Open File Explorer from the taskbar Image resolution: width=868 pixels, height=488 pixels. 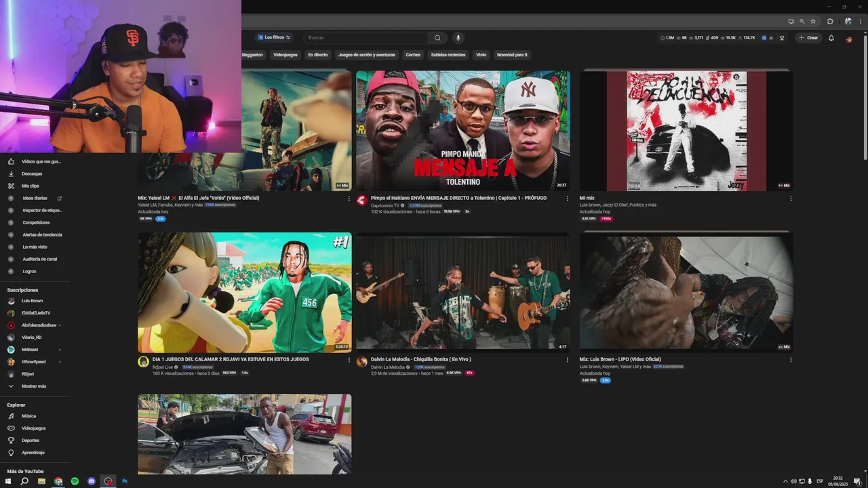(x=41, y=481)
